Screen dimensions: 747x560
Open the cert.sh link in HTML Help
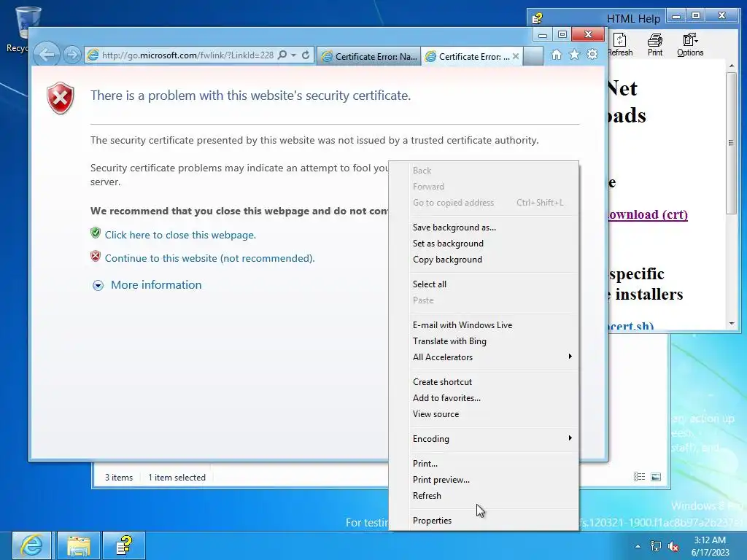631,326
